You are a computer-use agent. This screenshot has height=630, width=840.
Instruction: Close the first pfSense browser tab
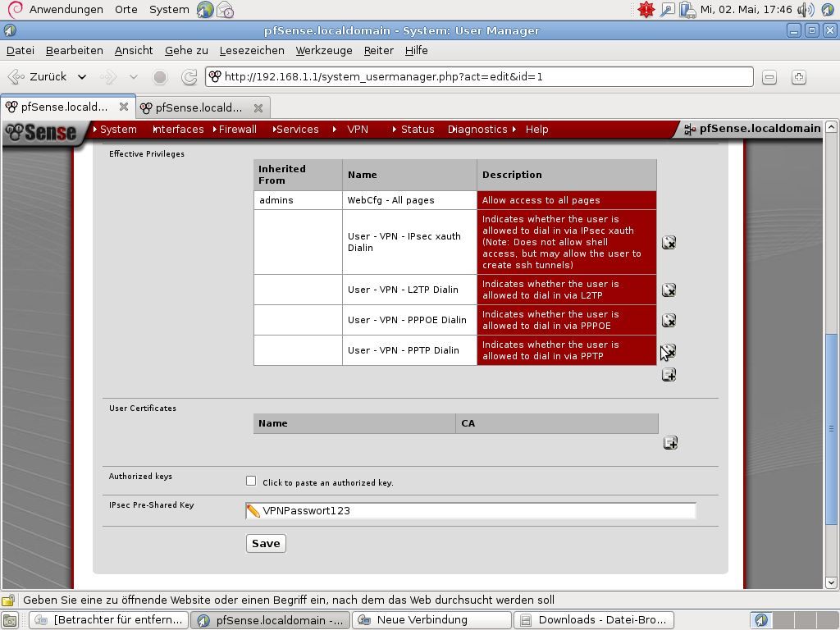pos(124,107)
